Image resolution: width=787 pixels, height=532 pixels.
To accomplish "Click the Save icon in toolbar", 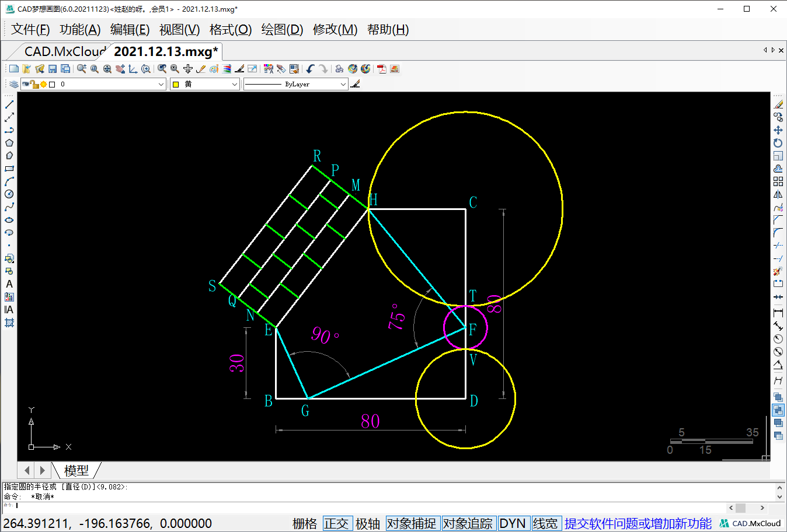I will tap(53, 69).
